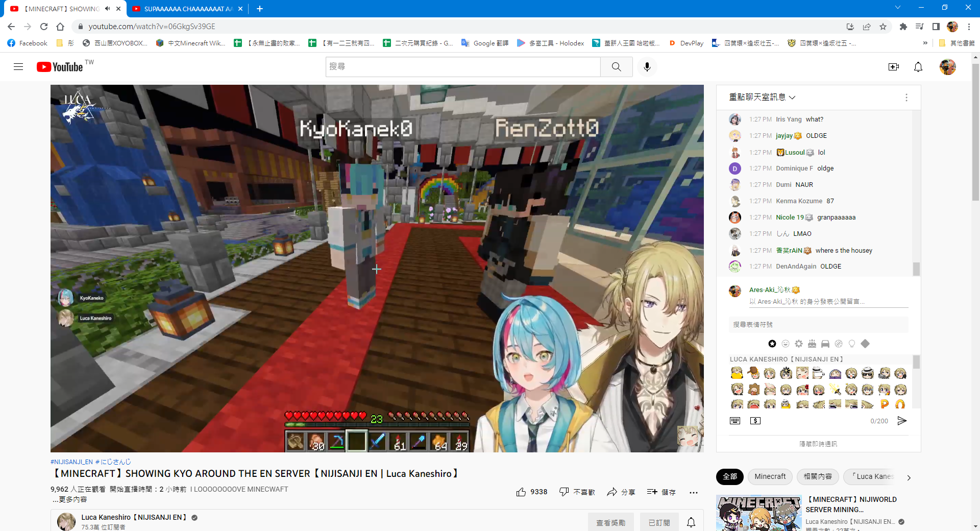Open the account avatar menu in the YouTube header

click(948, 67)
